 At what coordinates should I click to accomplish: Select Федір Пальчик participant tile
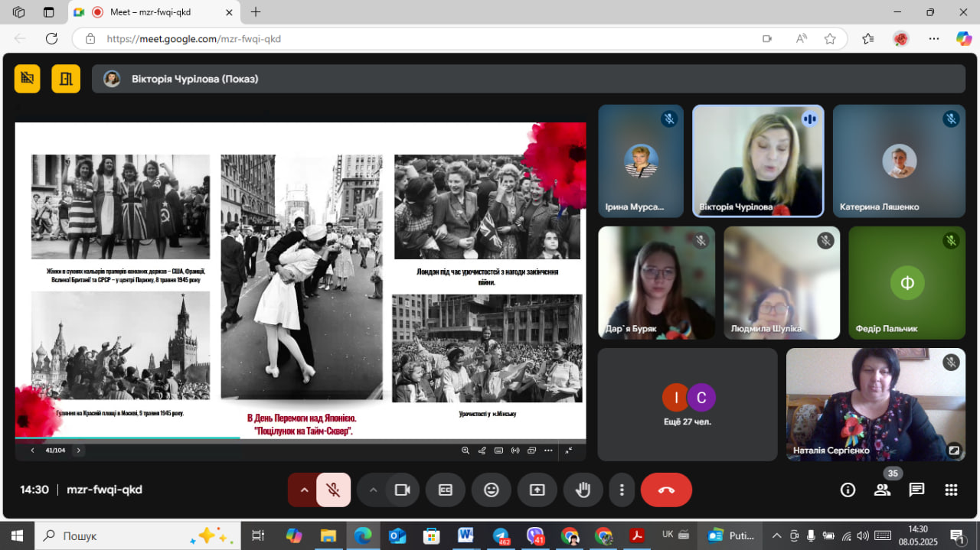coord(907,283)
